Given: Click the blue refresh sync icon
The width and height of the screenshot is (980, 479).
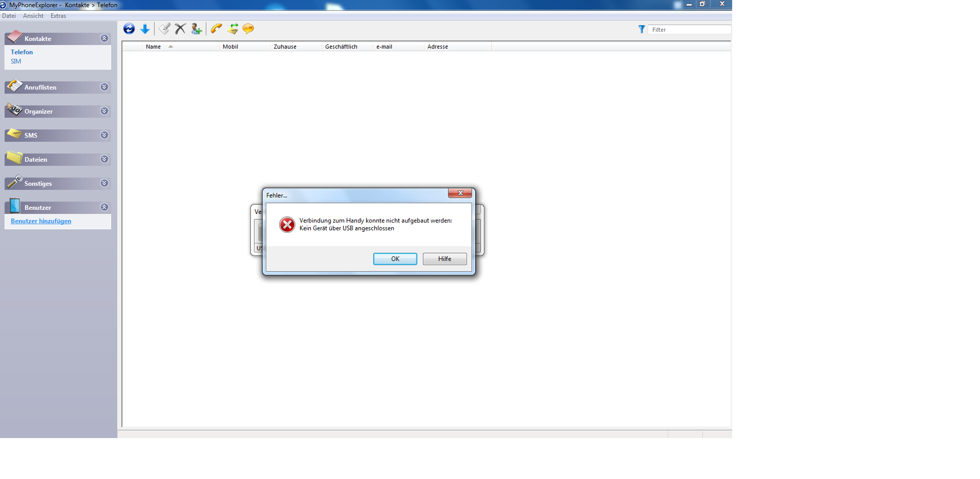Looking at the screenshot, I should tap(129, 29).
